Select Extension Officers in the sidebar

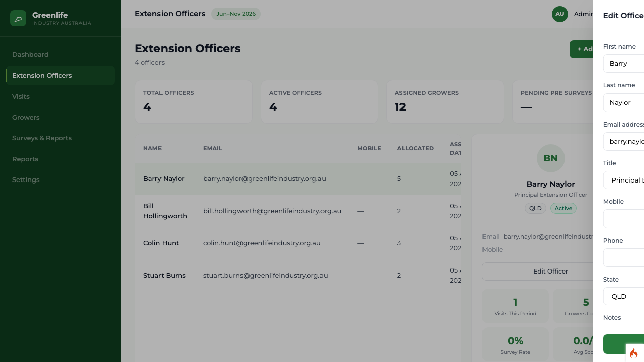point(60,75)
